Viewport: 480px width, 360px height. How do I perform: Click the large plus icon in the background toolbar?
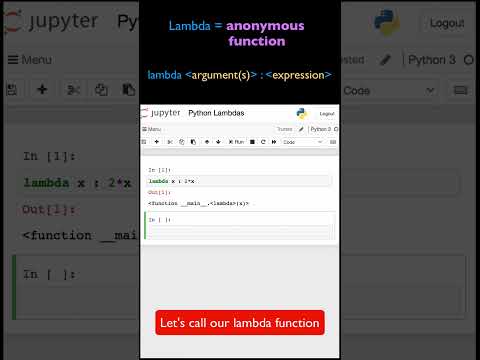point(42,89)
